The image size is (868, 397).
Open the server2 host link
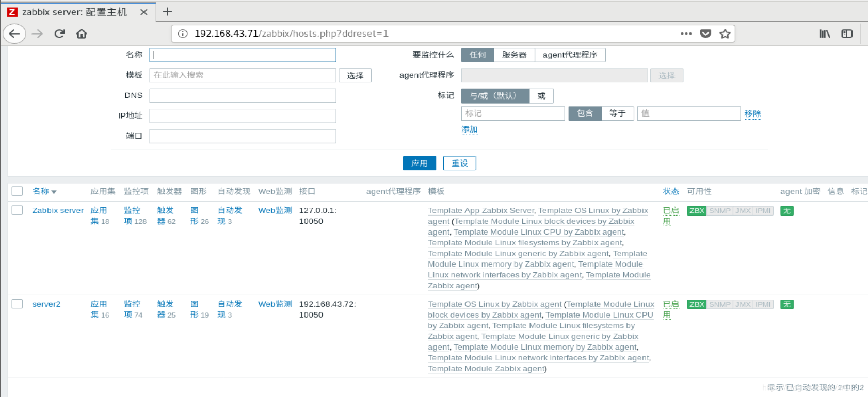(x=46, y=304)
